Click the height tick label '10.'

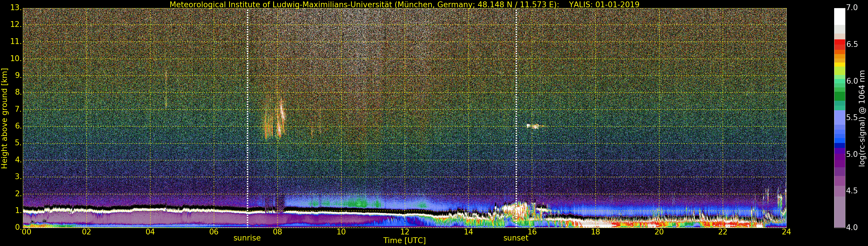(x=16, y=58)
